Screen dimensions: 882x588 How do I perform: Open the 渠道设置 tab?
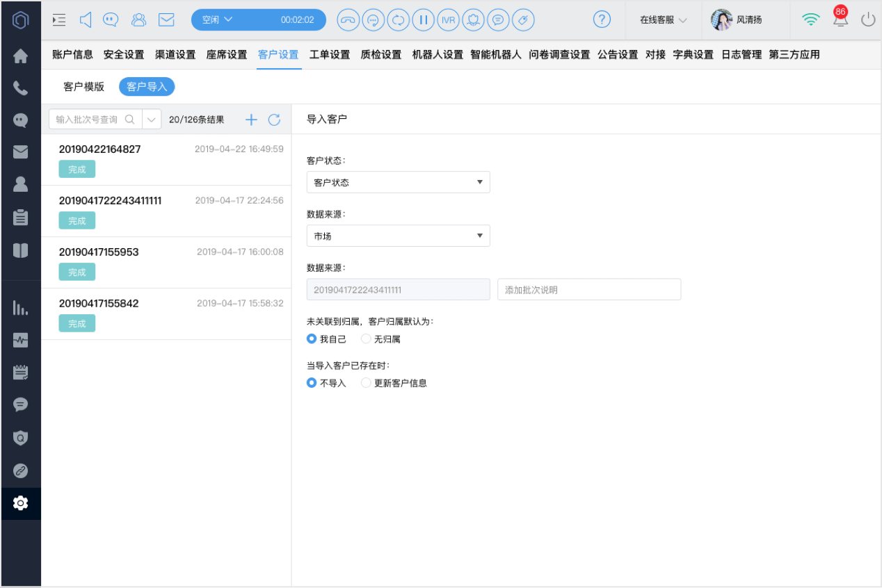(175, 54)
